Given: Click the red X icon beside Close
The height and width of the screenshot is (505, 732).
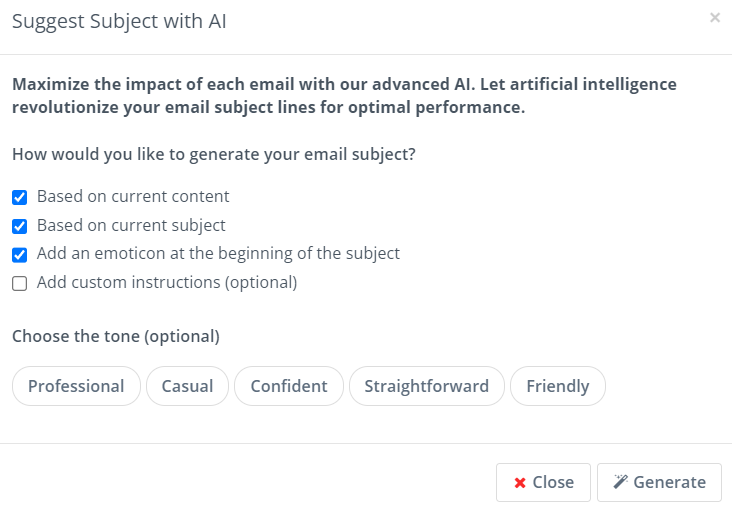Looking at the screenshot, I should coord(520,483).
